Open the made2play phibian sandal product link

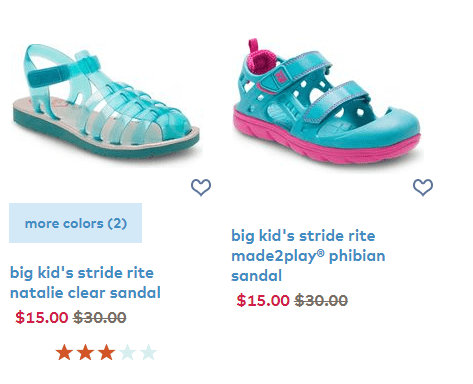[x=308, y=256]
